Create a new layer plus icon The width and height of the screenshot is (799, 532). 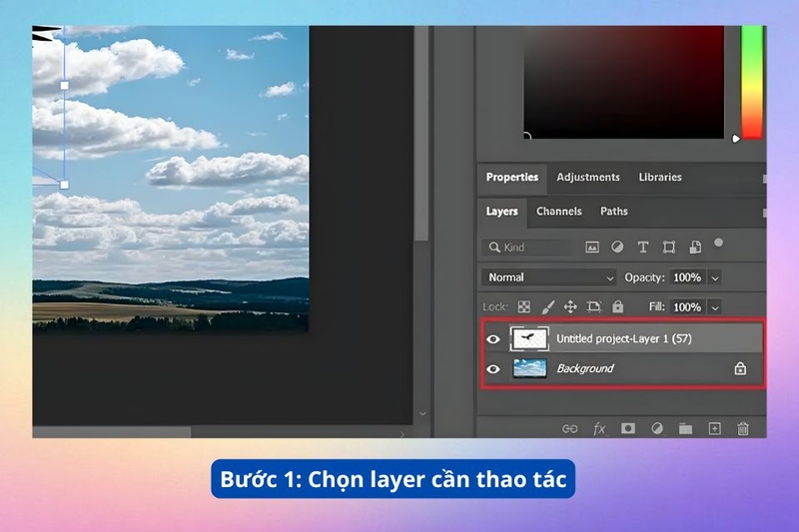(x=714, y=428)
